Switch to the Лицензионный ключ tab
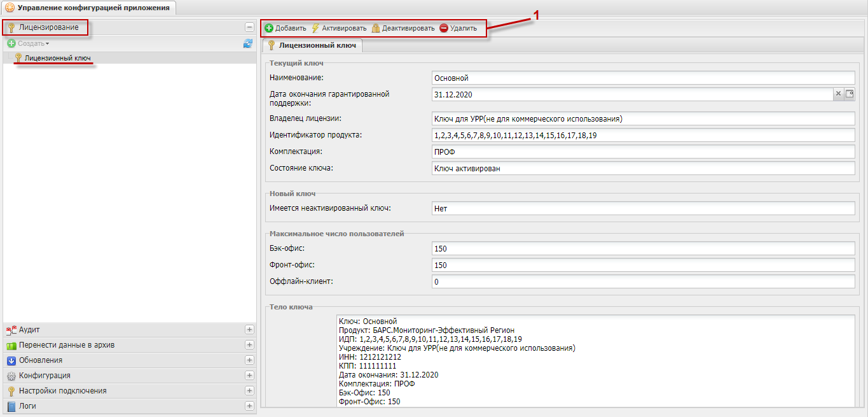Screen dimensions: 868x417 tap(312, 45)
